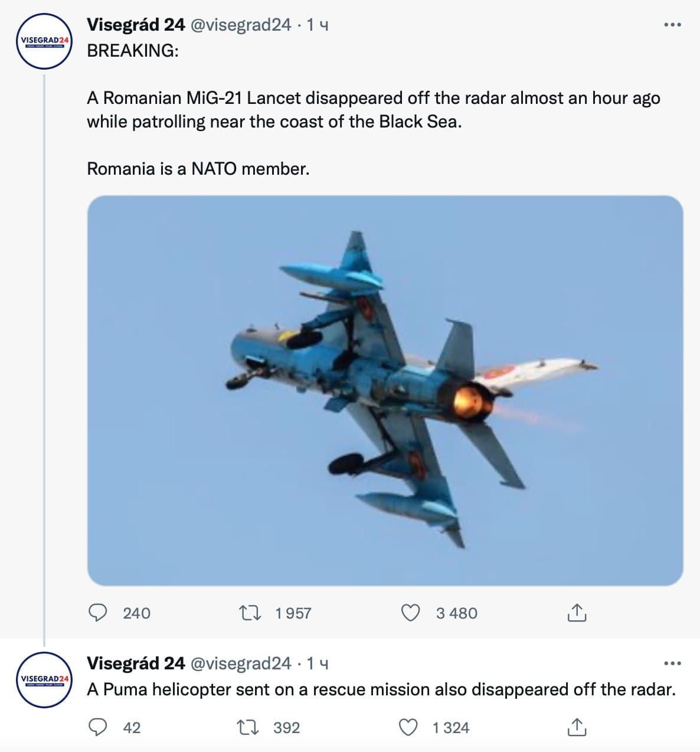
Task: Open timestamp of the first tweet
Action: pyautogui.click(x=318, y=25)
